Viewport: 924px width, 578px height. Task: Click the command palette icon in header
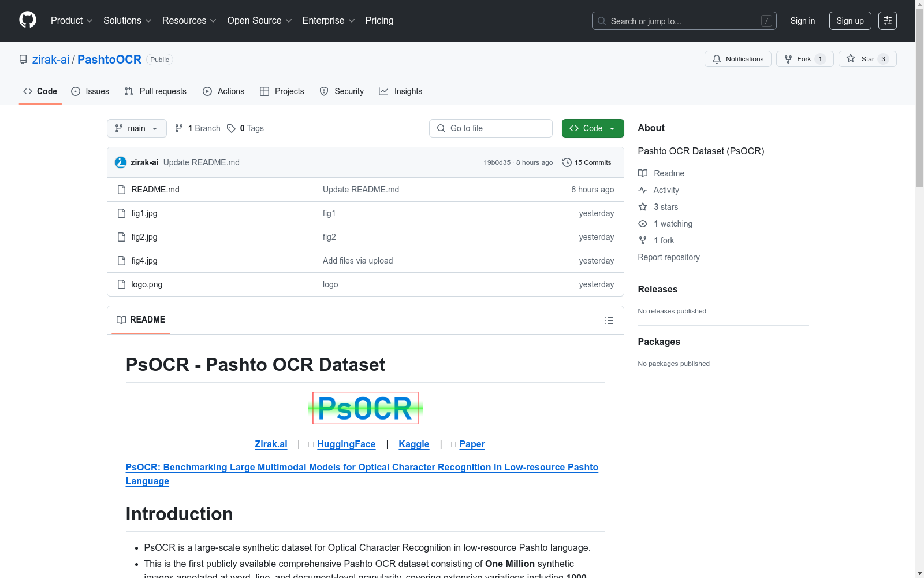click(888, 21)
